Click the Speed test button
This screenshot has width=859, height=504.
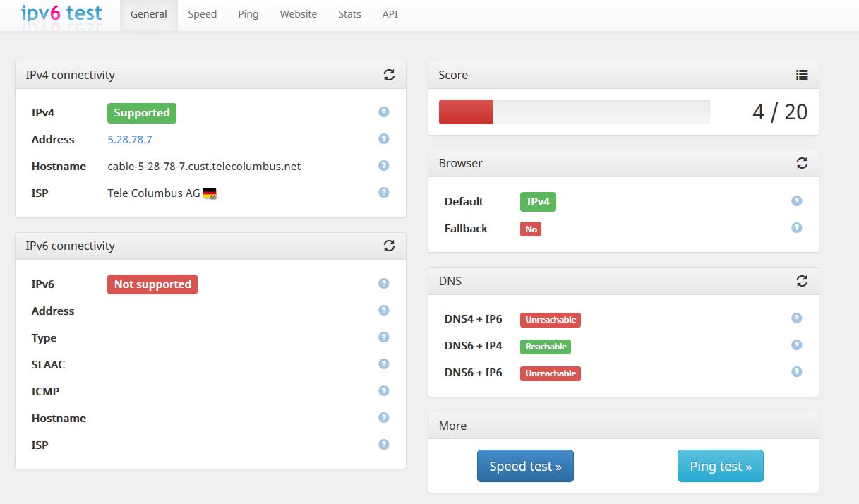click(x=525, y=466)
